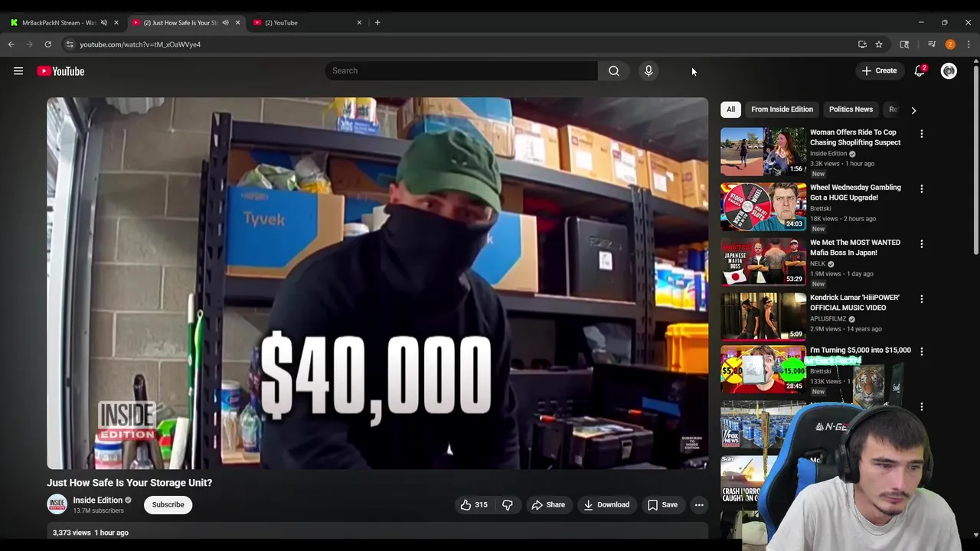980x551 pixels.
Task: Click the page vertical scrollbar
Action: click(975, 161)
